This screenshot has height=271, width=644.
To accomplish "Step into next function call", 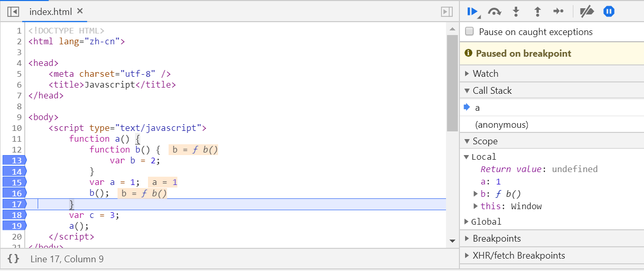I will click(516, 11).
